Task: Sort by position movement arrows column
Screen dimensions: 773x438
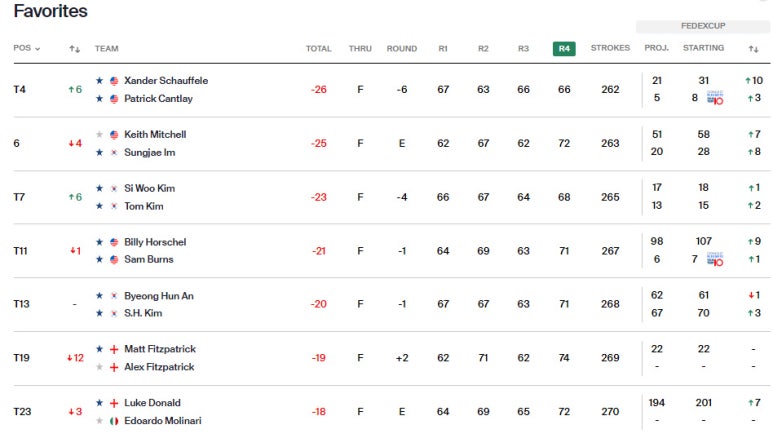Action: pos(74,48)
